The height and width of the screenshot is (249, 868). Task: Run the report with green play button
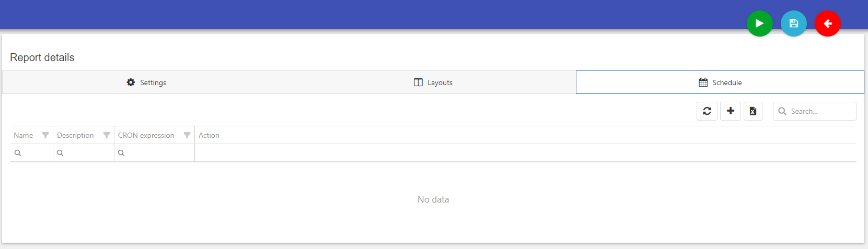[x=759, y=23]
